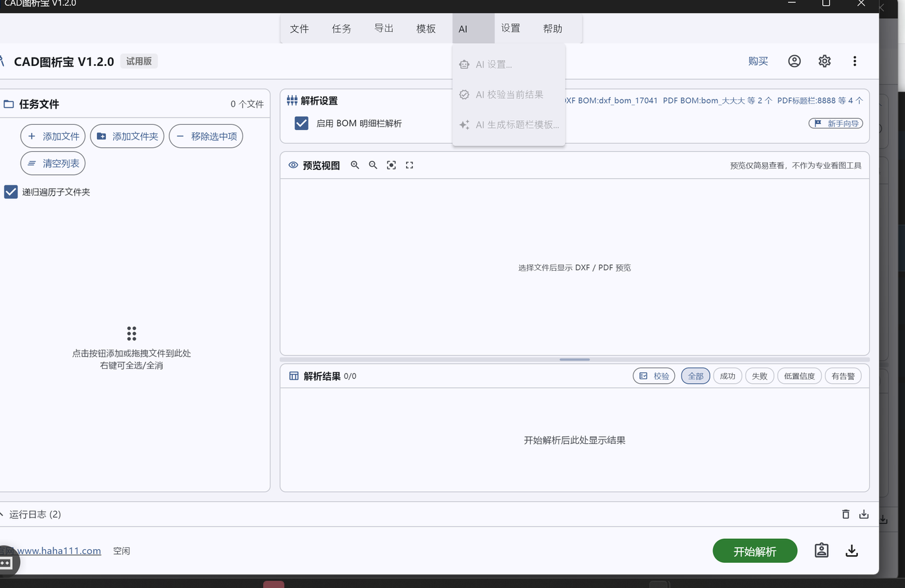Toggle 递归遍历子文件夹 checkbox
Image resolution: width=905 pixels, height=588 pixels.
pyautogui.click(x=11, y=192)
